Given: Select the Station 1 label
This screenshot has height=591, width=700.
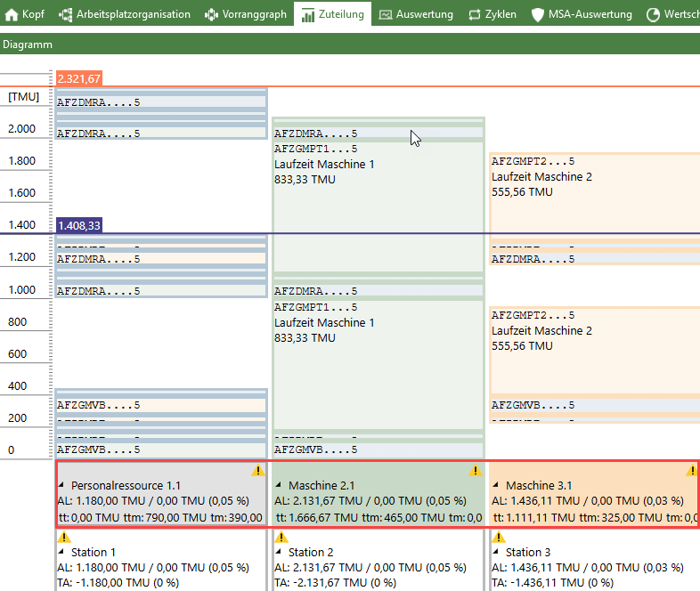Looking at the screenshot, I should (x=94, y=553).
